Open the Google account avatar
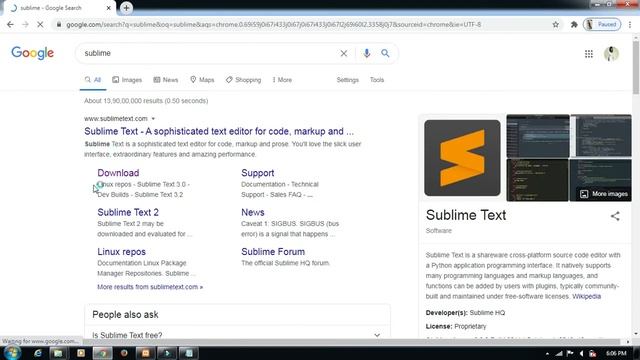The width and height of the screenshot is (640, 360). click(x=611, y=54)
